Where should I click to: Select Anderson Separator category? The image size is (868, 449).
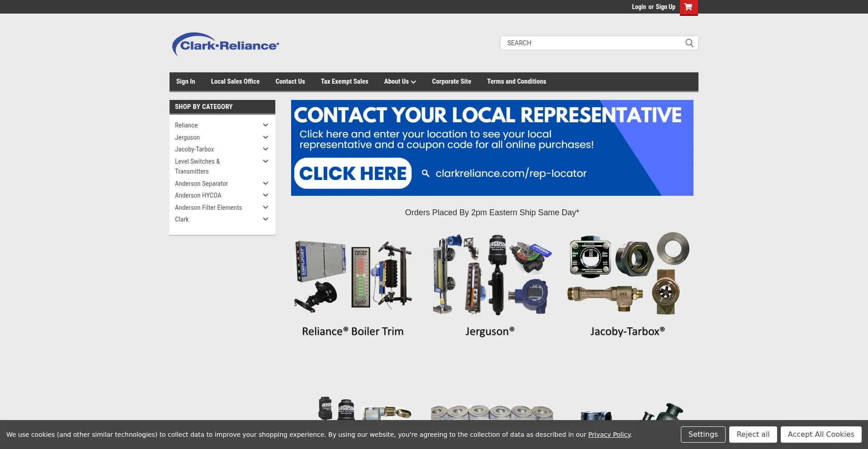click(x=201, y=184)
